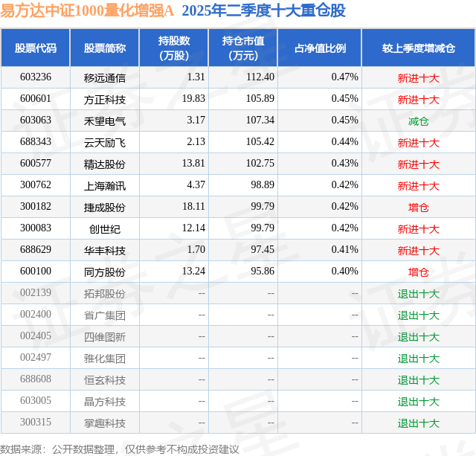Select stock code 600577
476x456 pixels.
(36, 164)
